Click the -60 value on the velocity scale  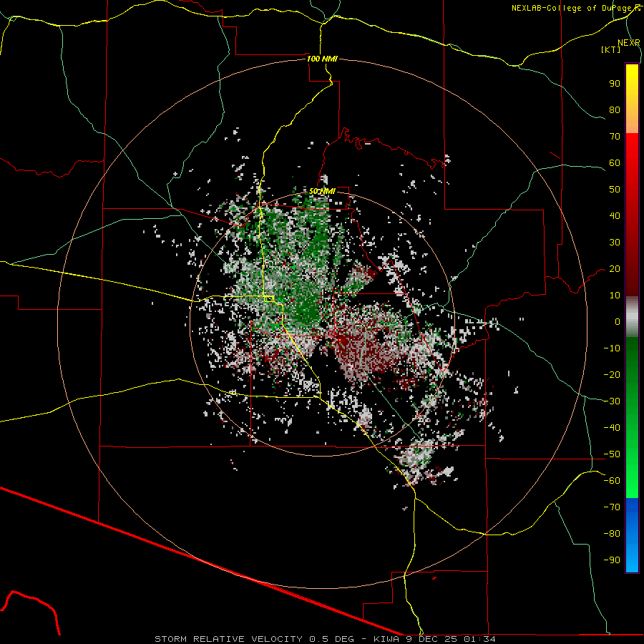[x=612, y=481]
